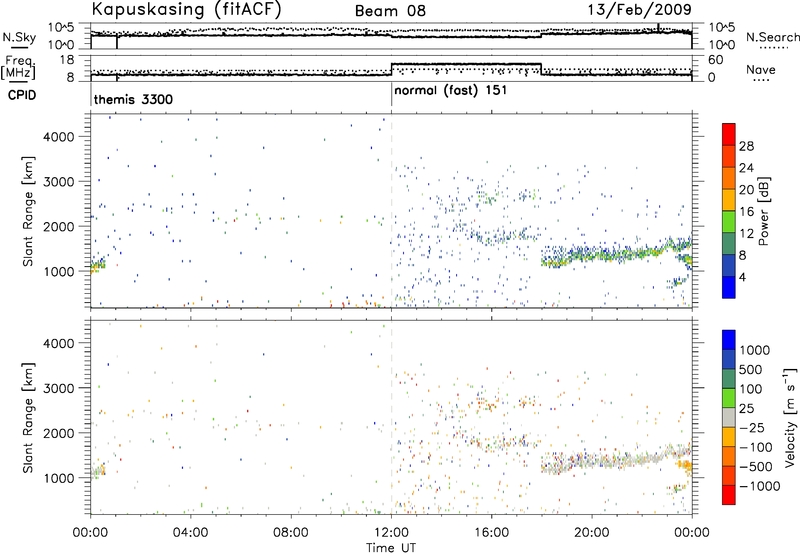This screenshot has height=554, width=800.
Task: Click the 'Freq. [MHz]' axis label
Action: (18, 67)
